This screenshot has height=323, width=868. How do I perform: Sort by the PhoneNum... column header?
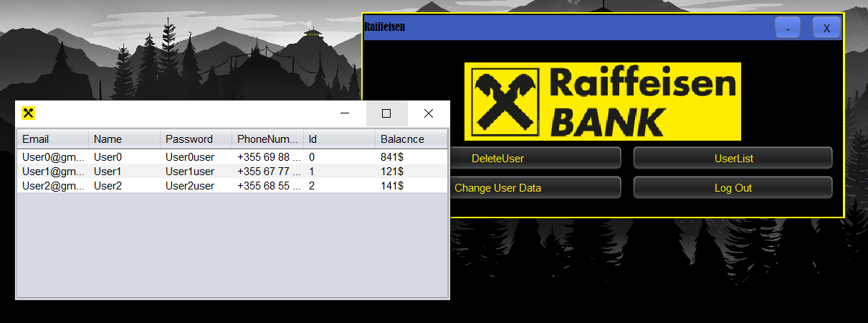point(268,139)
